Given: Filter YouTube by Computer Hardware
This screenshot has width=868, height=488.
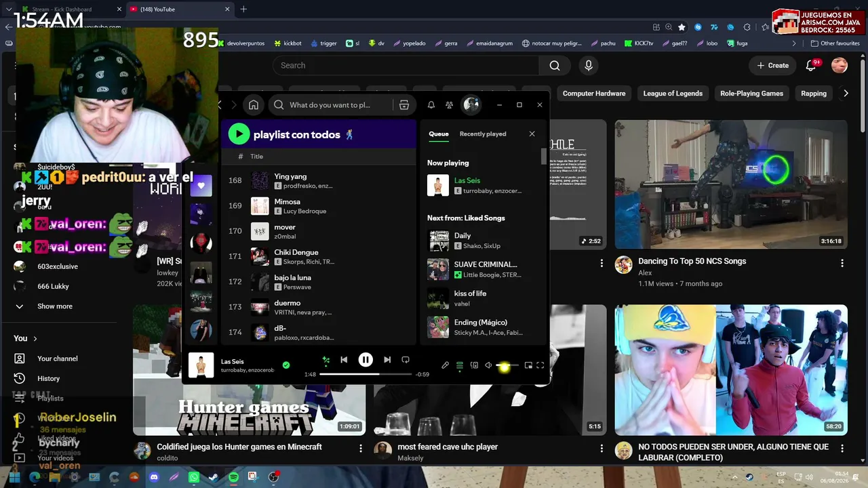Looking at the screenshot, I should 594,94.
